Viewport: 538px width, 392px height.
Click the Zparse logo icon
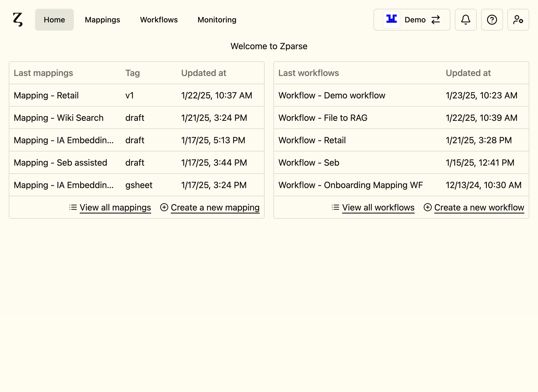(x=18, y=20)
